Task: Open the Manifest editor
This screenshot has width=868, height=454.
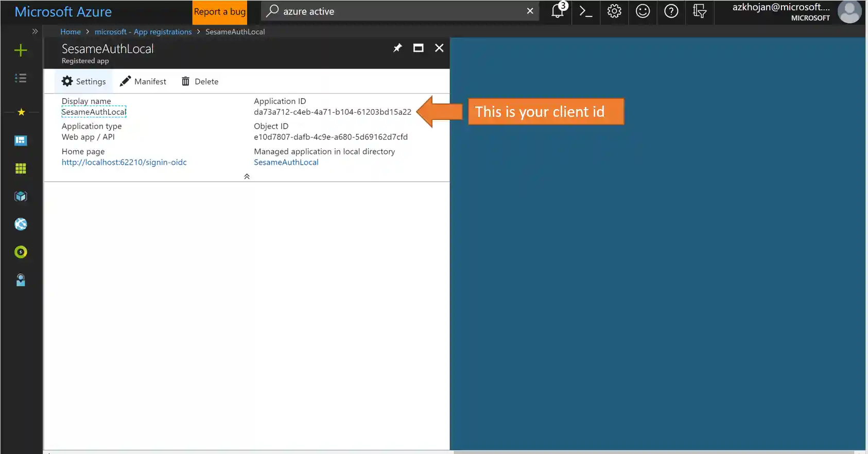Action: coord(143,81)
